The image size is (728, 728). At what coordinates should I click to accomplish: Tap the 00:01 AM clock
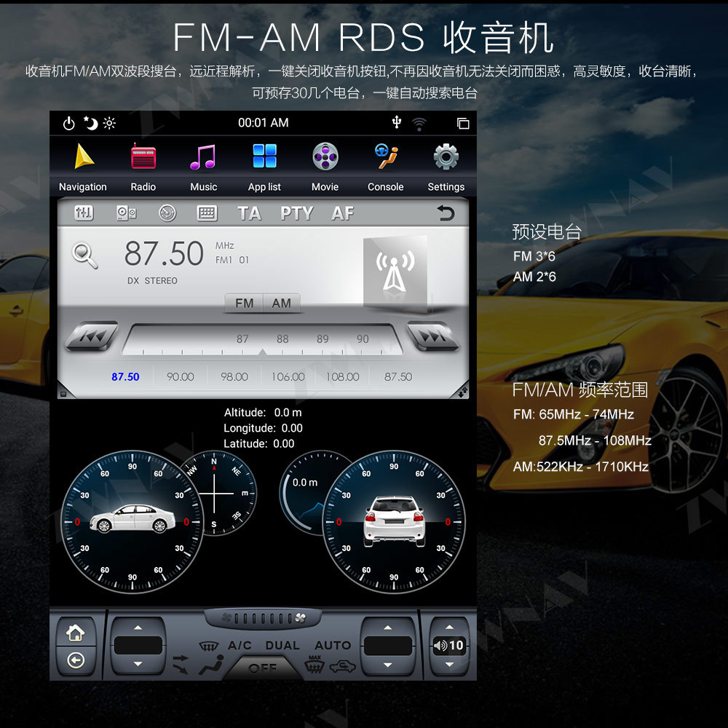click(x=264, y=122)
